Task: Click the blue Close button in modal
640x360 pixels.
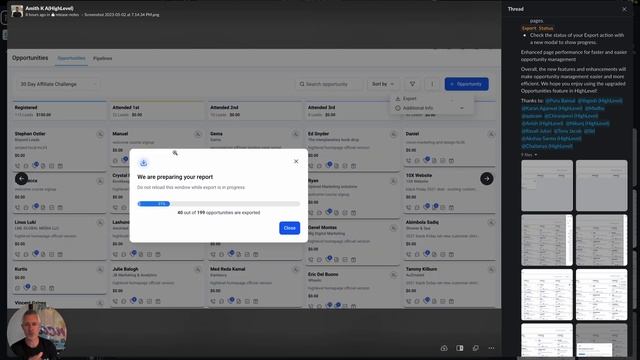Action: 289,228
